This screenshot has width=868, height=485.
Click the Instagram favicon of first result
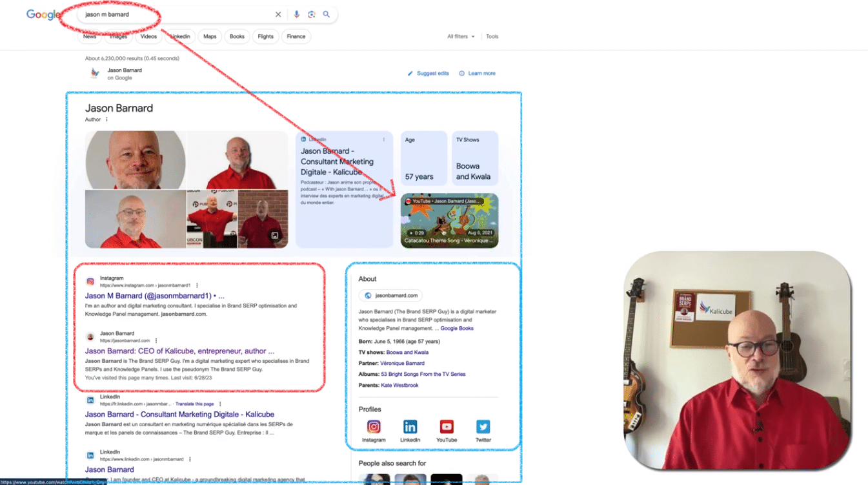tap(90, 282)
